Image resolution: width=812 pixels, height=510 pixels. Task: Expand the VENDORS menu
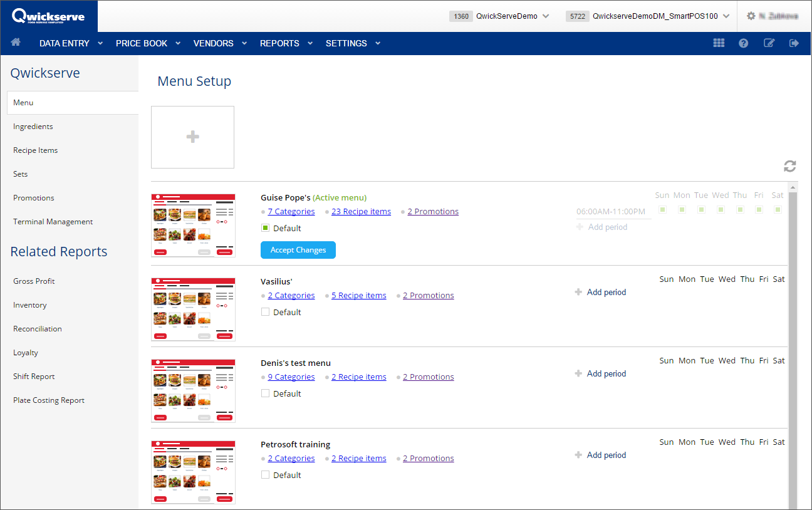coord(220,43)
